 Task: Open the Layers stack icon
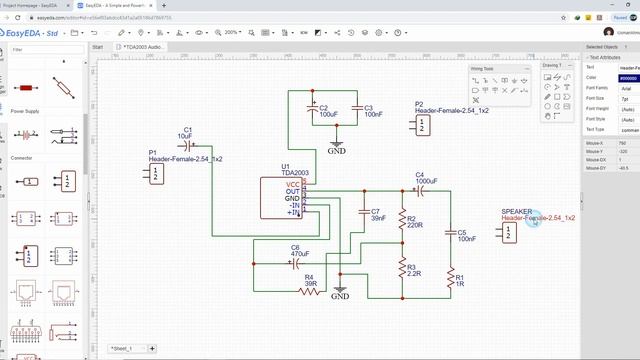(x=365, y=33)
